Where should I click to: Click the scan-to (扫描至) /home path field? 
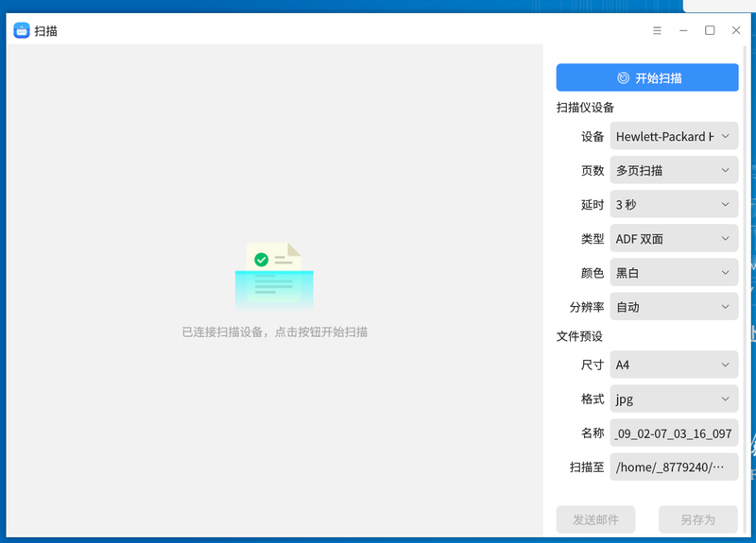[674, 467]
